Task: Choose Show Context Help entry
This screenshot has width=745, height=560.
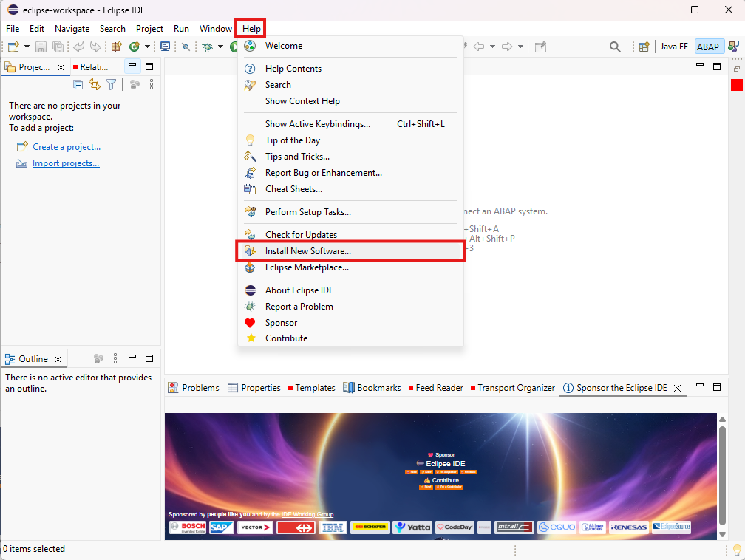Action: [x=350, y=100]
